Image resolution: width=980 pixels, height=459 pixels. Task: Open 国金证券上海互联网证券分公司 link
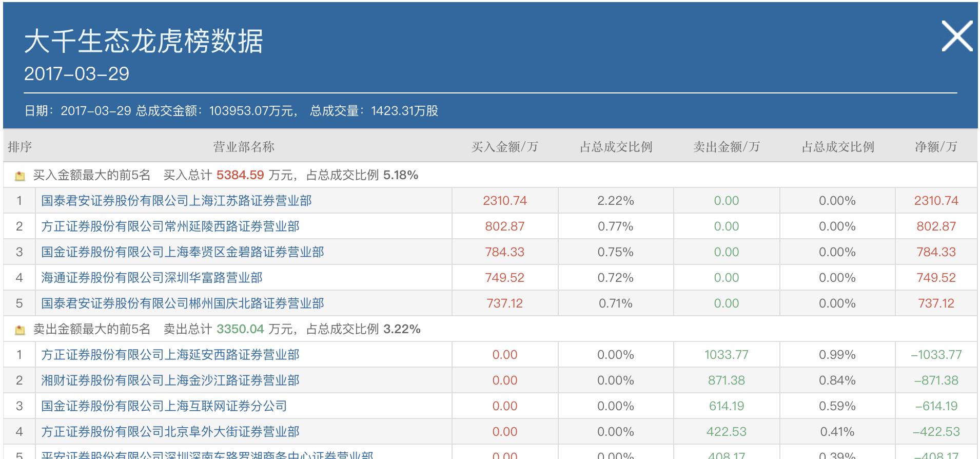point(164,406)
